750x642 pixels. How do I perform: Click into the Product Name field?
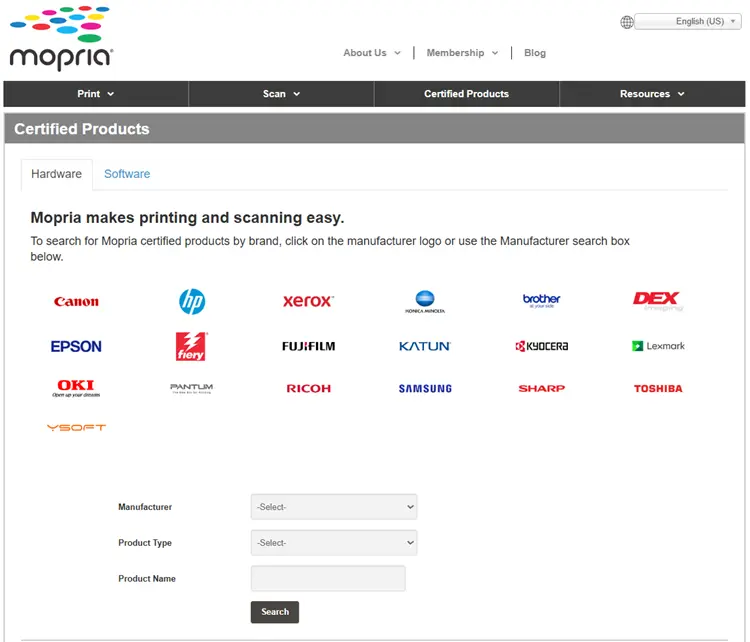pyautogui.click(x=328, y=578)
